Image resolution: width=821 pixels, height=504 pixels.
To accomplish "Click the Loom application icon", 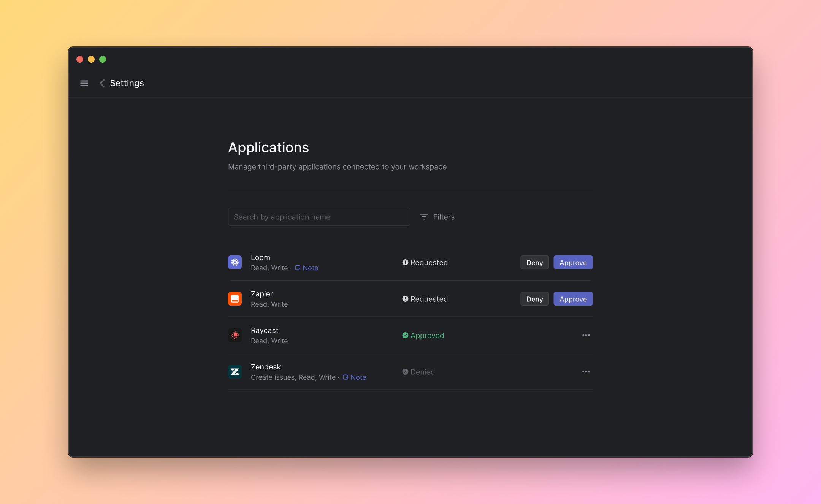I will coord(235,262).
